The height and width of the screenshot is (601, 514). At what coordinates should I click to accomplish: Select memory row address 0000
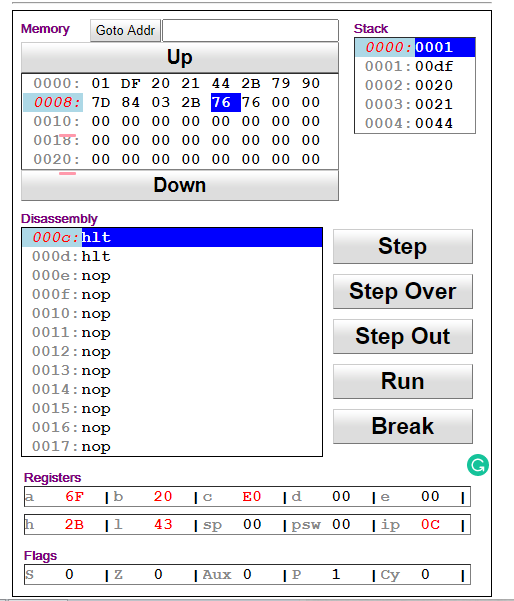click(x=57, y=83)
